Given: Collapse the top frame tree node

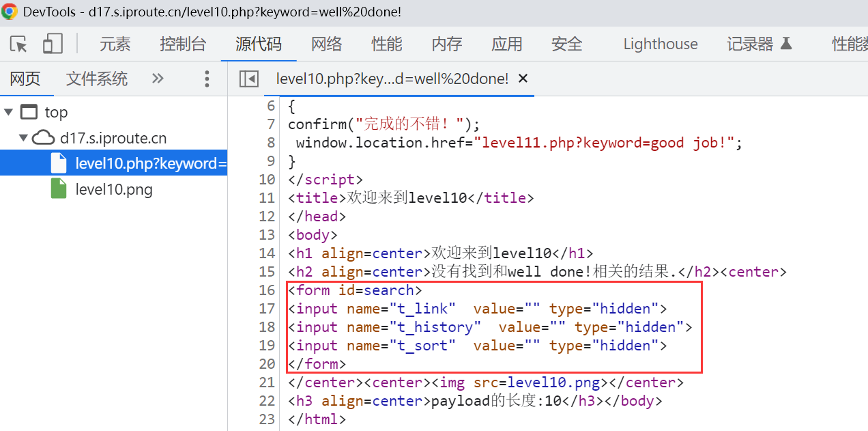Looking at the screenshot, I should (x=9, y=112).
